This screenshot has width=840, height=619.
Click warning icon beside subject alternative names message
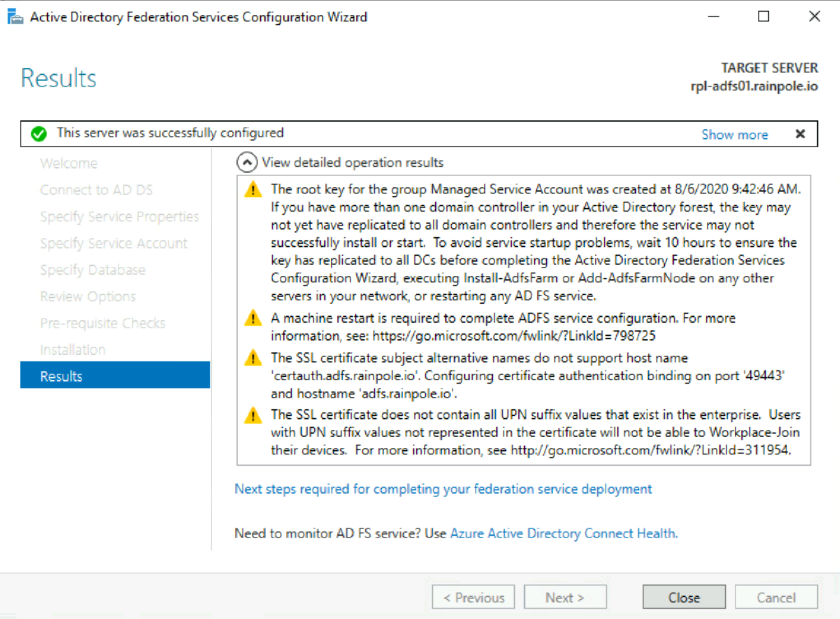(253, 358)
